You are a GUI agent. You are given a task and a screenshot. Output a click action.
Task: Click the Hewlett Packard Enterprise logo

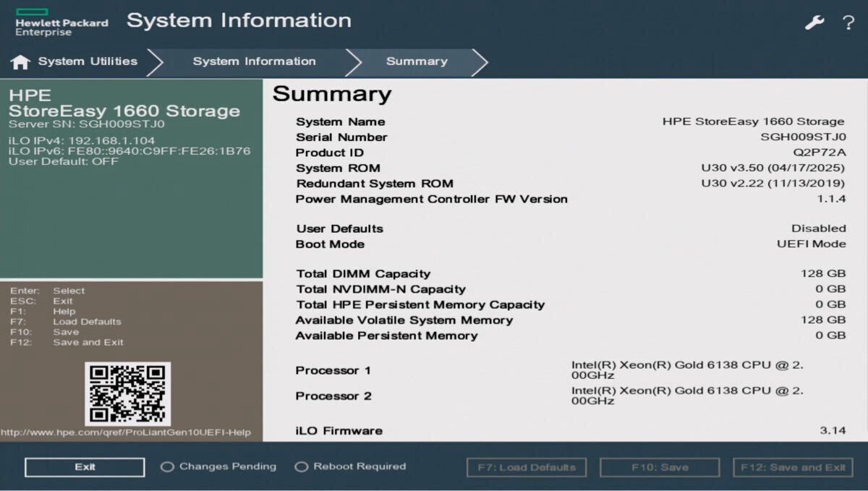[x=62, y=22]
